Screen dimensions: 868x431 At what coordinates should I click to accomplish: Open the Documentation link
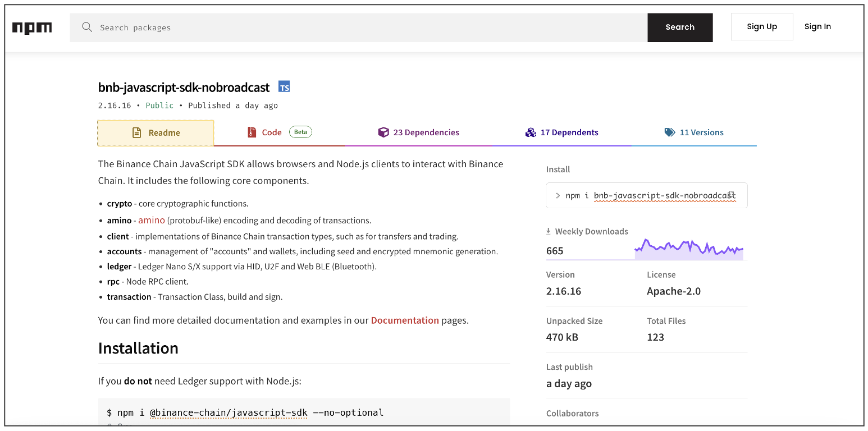click(x=405, y=320)
